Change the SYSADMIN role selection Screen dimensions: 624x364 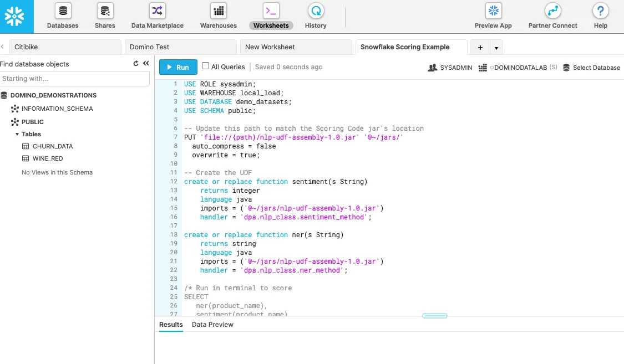click(450, 68)
